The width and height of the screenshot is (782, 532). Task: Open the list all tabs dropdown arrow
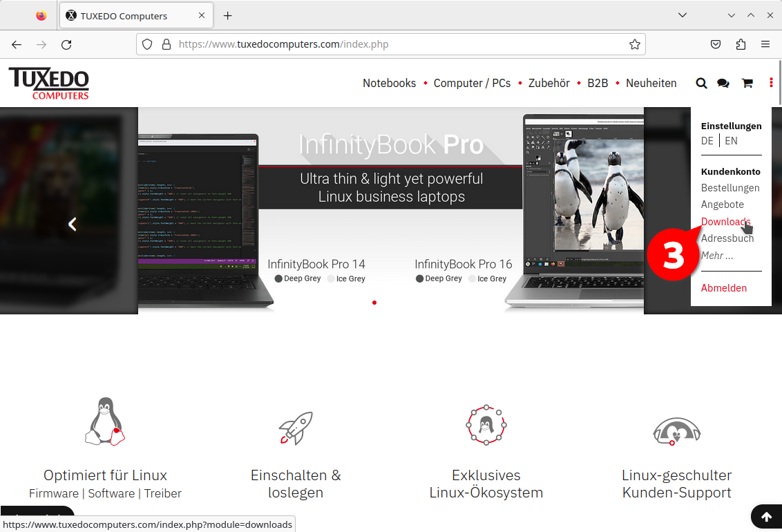pyautogui.click(x=683, y=15)
